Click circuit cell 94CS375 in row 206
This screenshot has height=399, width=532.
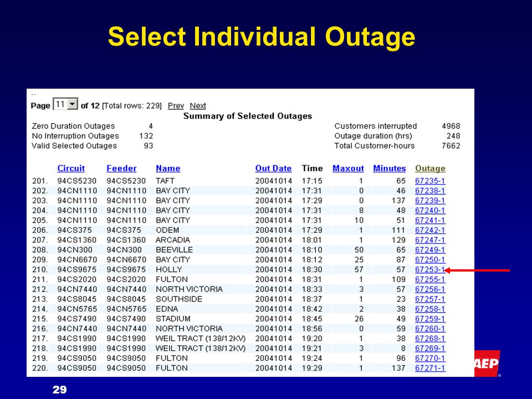[74, 230]
